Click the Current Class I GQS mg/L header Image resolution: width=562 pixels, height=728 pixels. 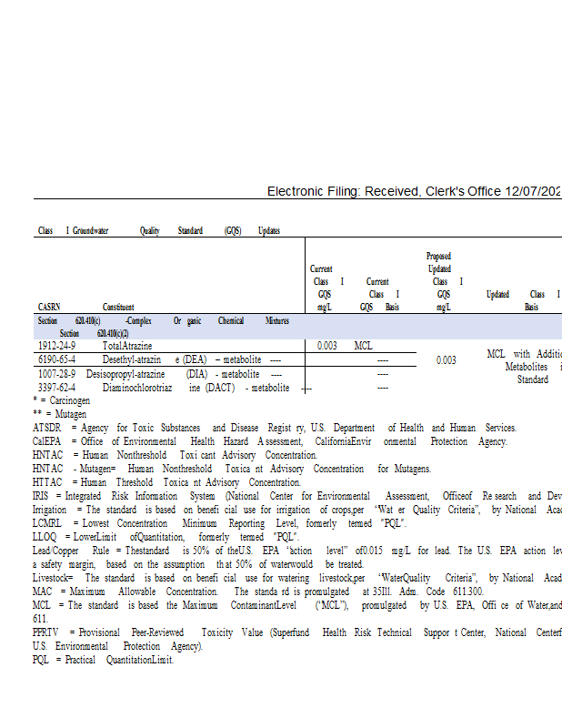click(x=324, y=288)
